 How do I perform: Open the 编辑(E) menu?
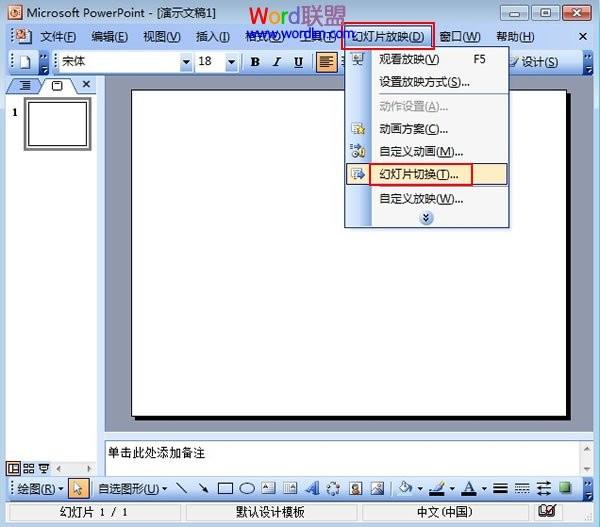click(109, 37)
